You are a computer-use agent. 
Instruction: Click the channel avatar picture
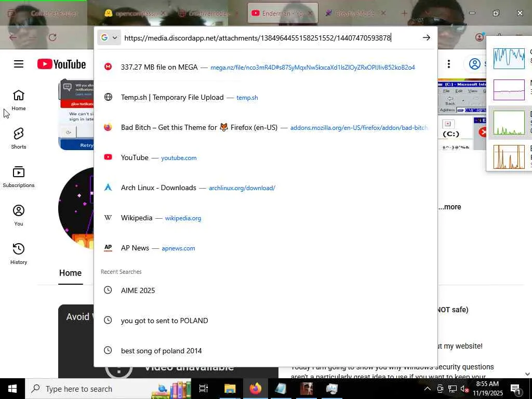click(76, 208)
